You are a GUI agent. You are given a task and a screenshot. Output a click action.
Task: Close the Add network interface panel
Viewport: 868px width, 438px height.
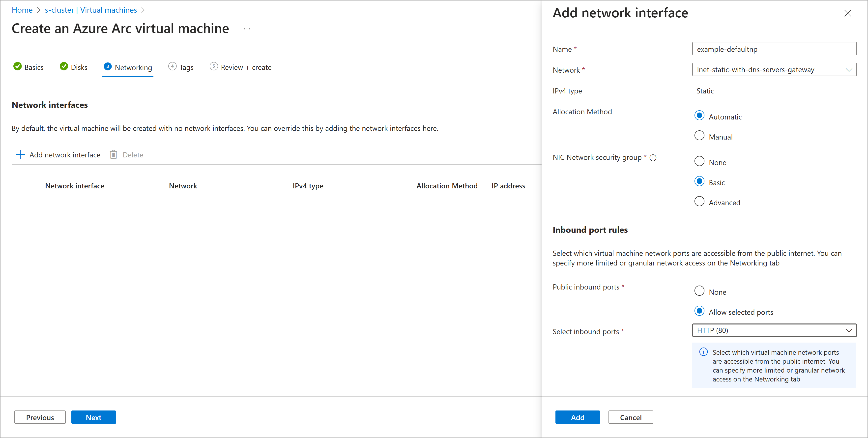tap(848, 13)
